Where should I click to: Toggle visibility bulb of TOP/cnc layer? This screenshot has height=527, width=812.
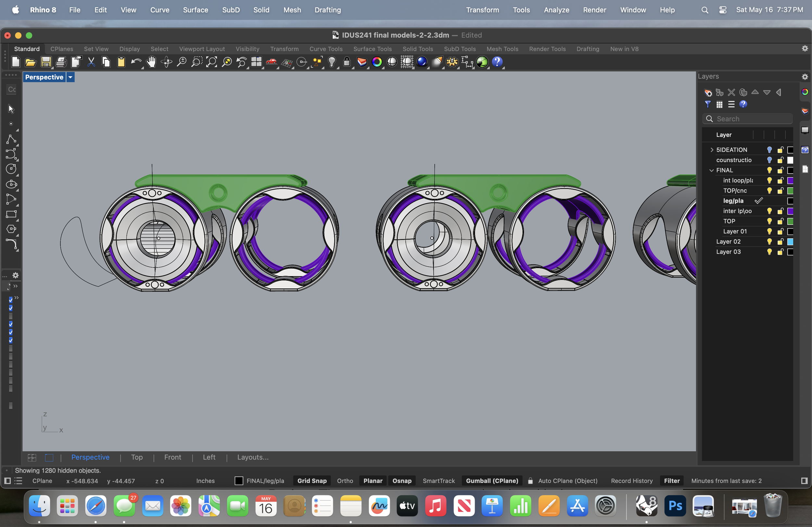tap(769, 191)
